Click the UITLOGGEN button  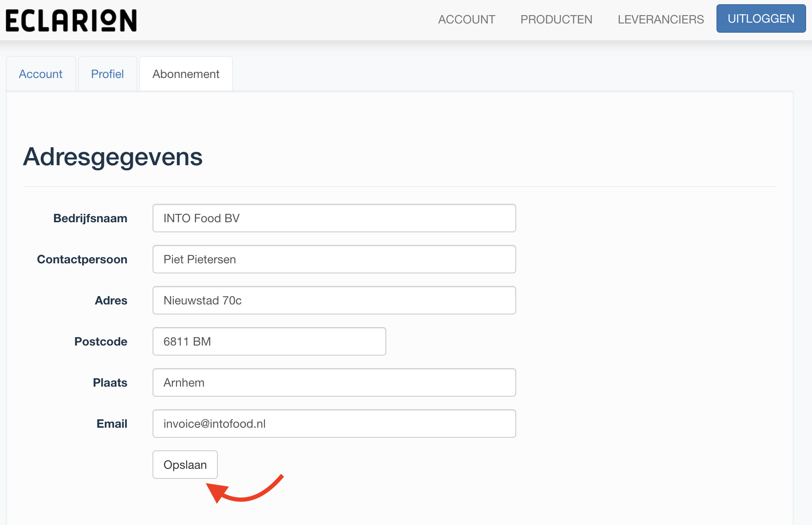click(x=761, y=18)
